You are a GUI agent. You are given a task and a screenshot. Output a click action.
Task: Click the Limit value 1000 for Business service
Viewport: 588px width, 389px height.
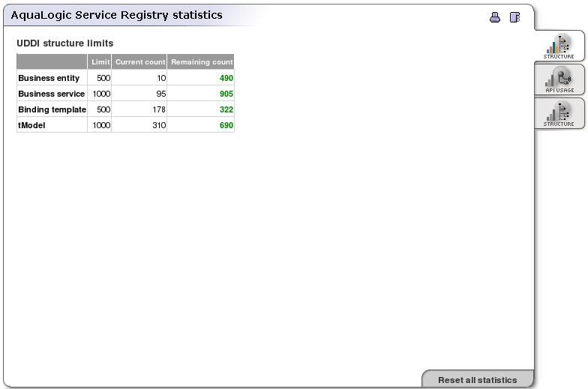pos(102,94)
